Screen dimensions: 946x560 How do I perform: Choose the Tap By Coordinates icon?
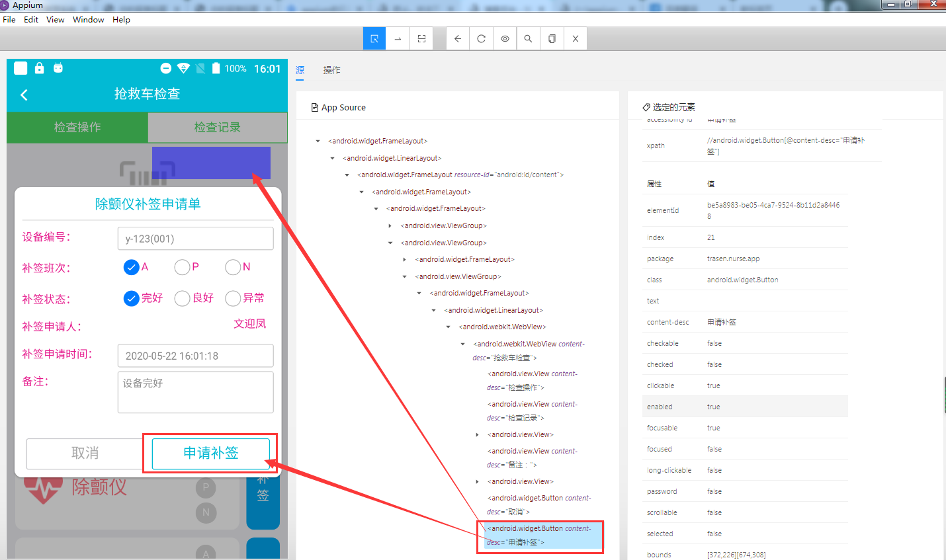pos(421,39)
